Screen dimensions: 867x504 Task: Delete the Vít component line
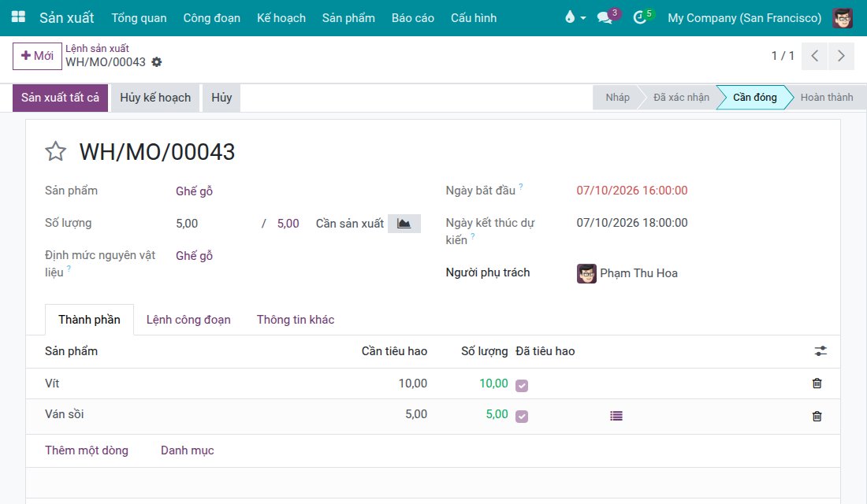tap(817, 383)
